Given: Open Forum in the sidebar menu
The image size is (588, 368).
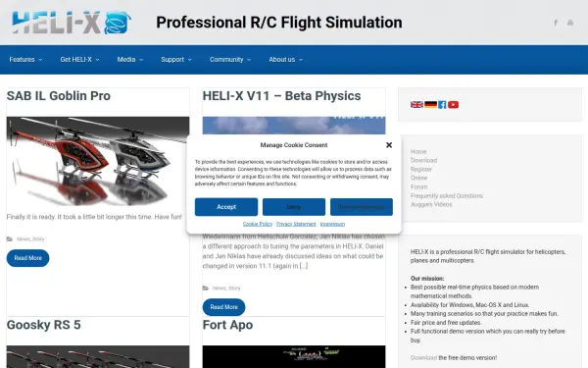Looking at the screenshot, I should 418,187.
